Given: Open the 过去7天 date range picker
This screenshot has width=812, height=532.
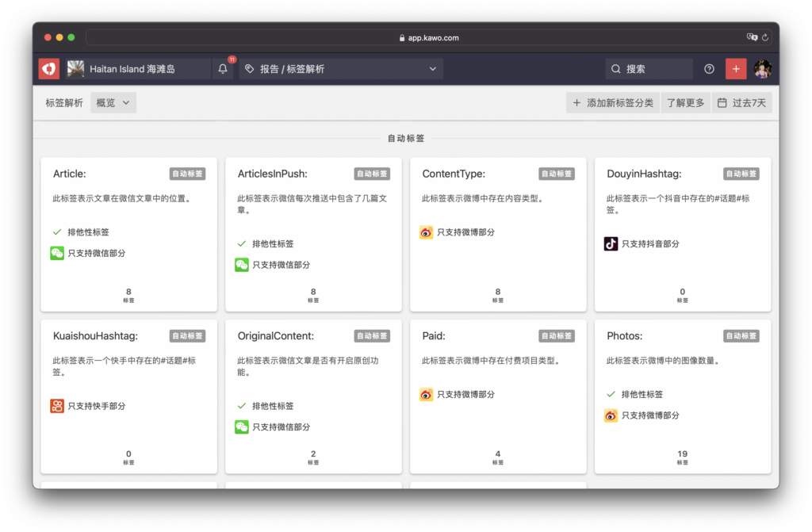Looking at the screenshot, I should pos(741,102).
